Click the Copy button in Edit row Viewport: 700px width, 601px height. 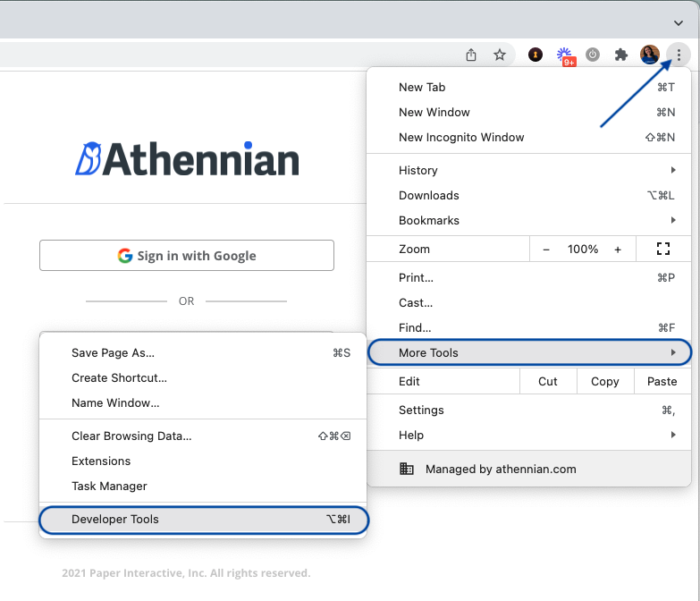[604, 381]
